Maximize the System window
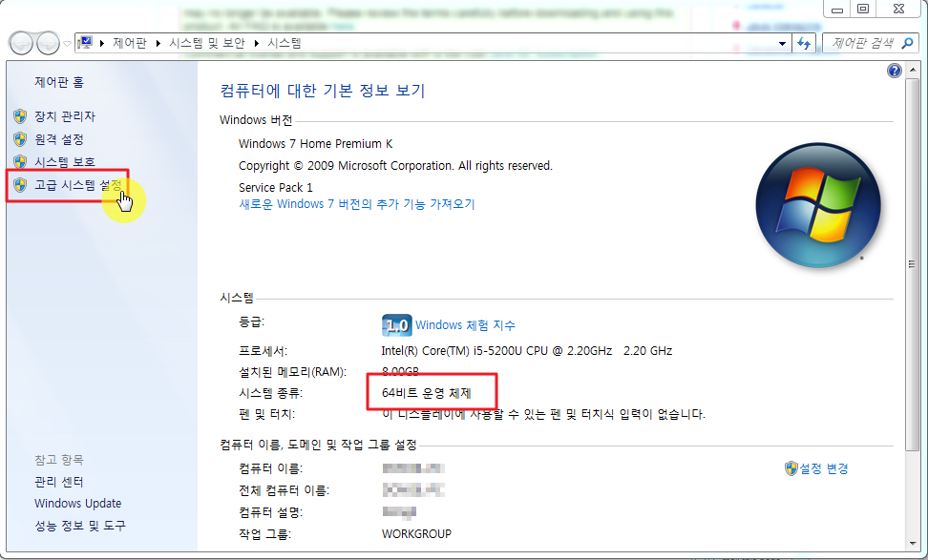This screenshot has width=928, height=560. [x=863, y=9]
